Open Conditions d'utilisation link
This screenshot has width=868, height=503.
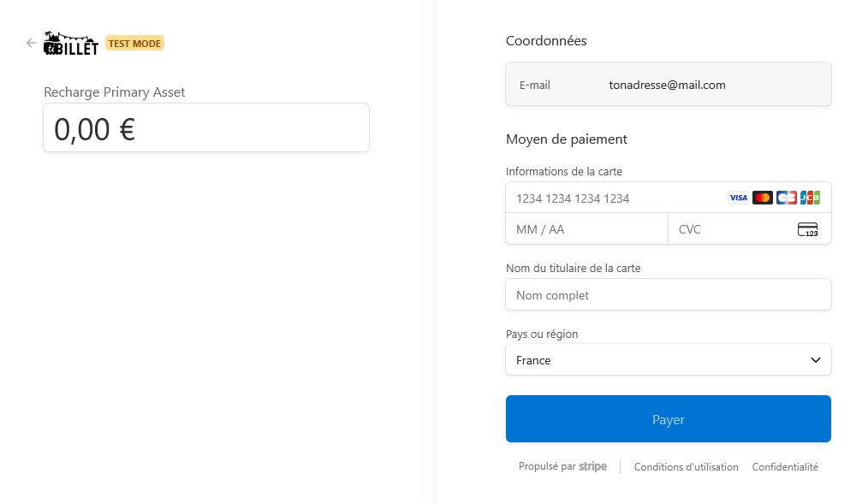[686, 467]
